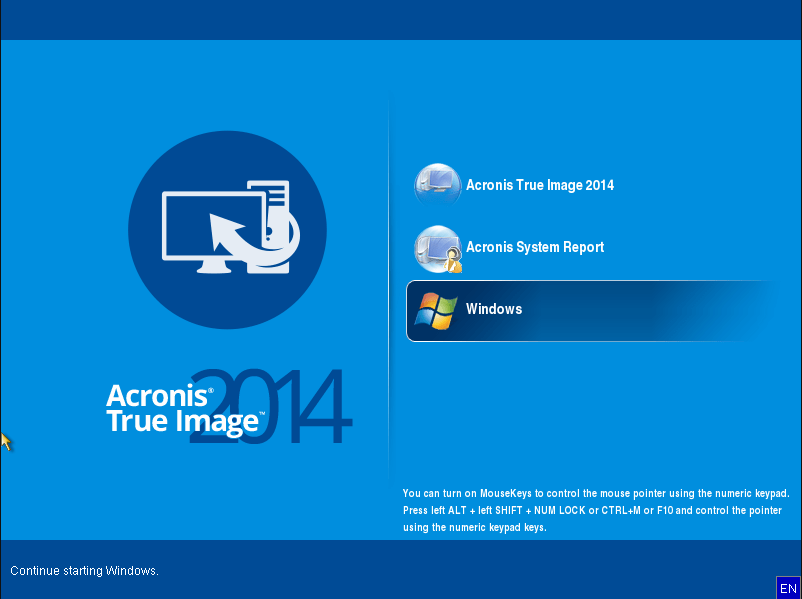Image resolution: width=802 pixels, height=599 pixels.
Task: Launch Acronis True Image 2014 entry
Action: 540,185
